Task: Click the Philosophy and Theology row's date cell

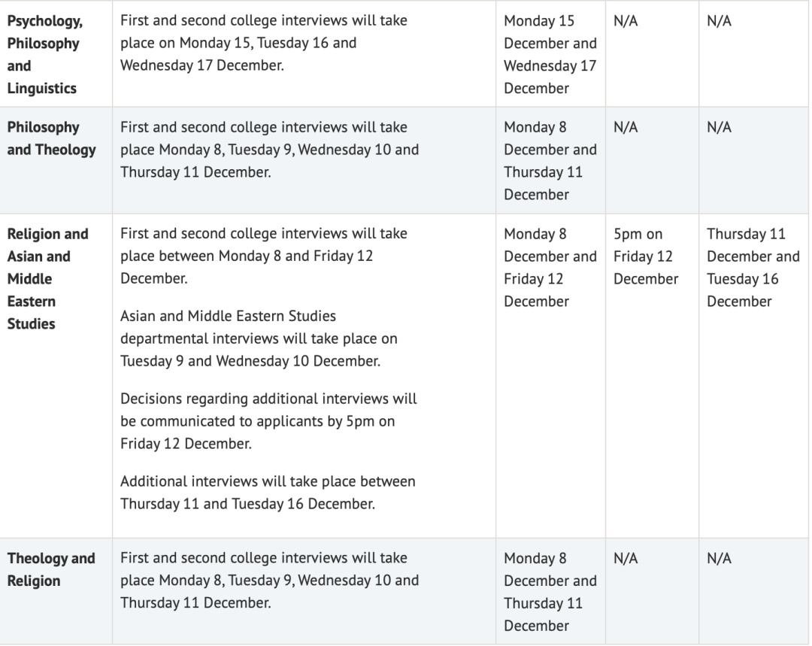Action: point(550,161)
